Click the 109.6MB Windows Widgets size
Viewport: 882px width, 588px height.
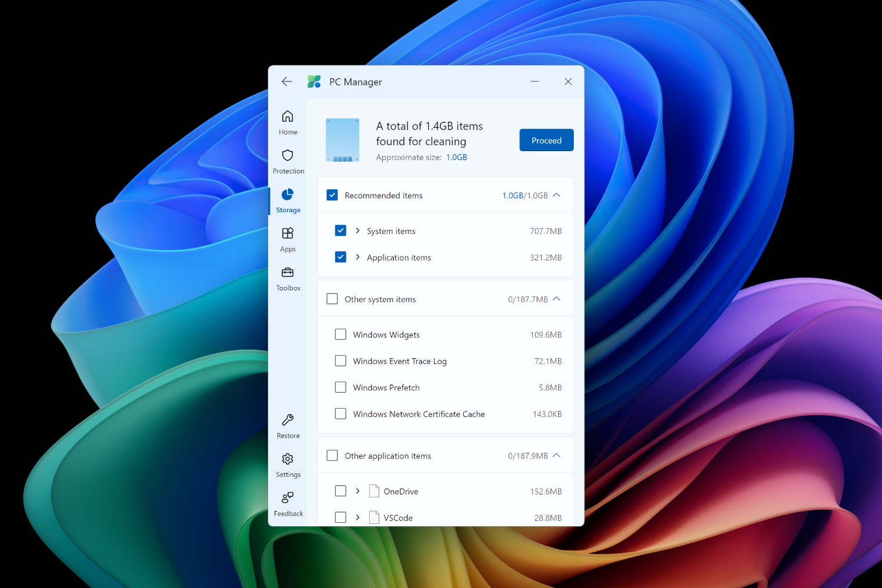tap(546, 335)
